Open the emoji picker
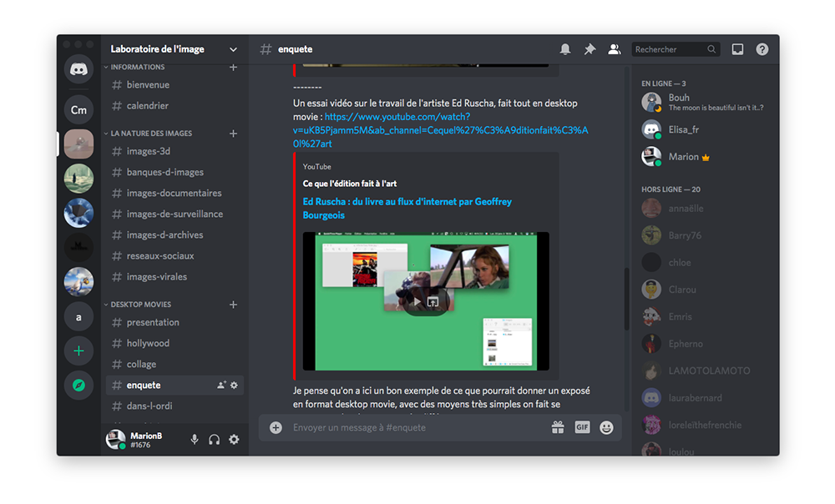Image resolution: width=835 pixels, height=504 pixels. [x=606, y=427]
